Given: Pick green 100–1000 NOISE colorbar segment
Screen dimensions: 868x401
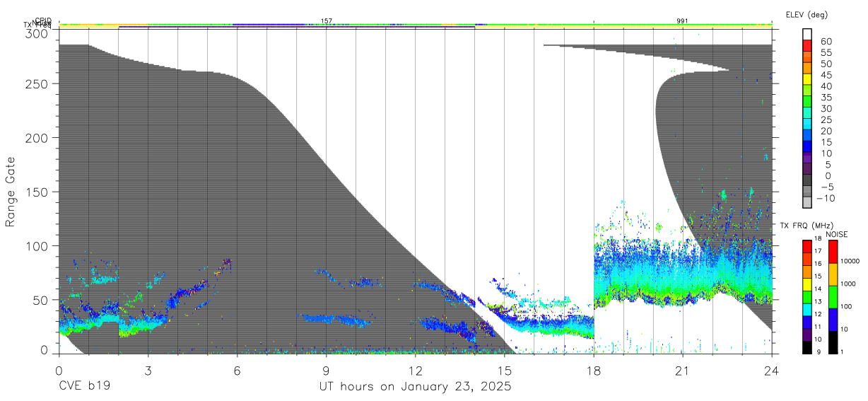Looking at the screenshot, I should point(833,296).
